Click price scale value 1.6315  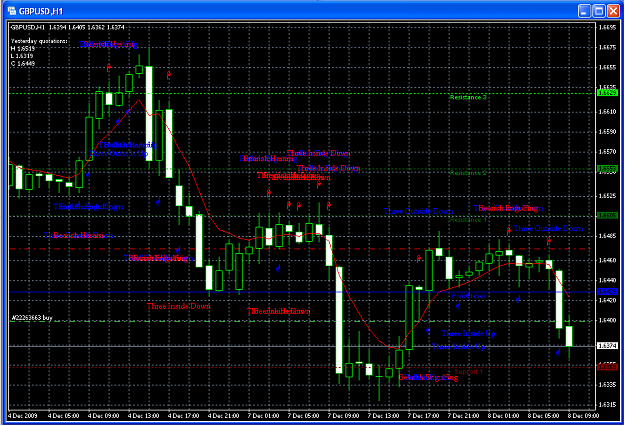(607, 405)
